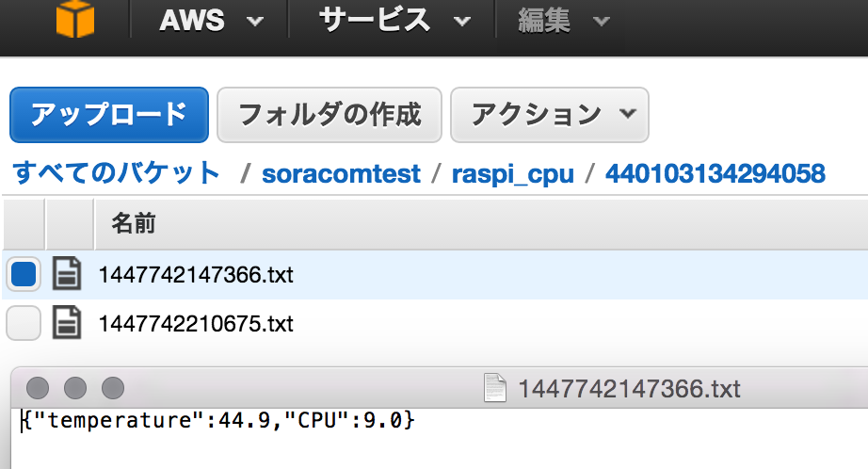
Task: Click the フォルダの作成 button
Action: tap(330, 115)
